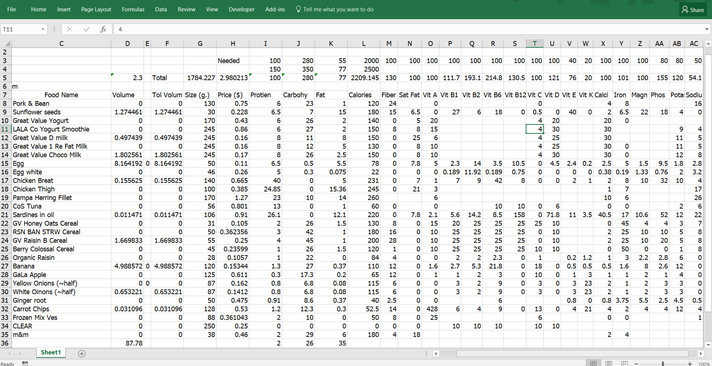Expand the formula bar with the chevron

click(707, 29)
